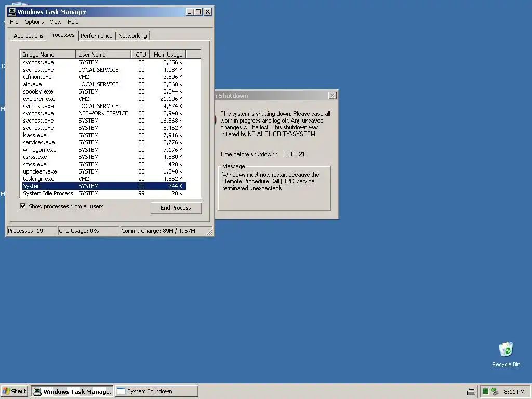Select the taskmgr.exe process row
The width and height of the screenshot is (532, 399).
[x=104, y=179]
